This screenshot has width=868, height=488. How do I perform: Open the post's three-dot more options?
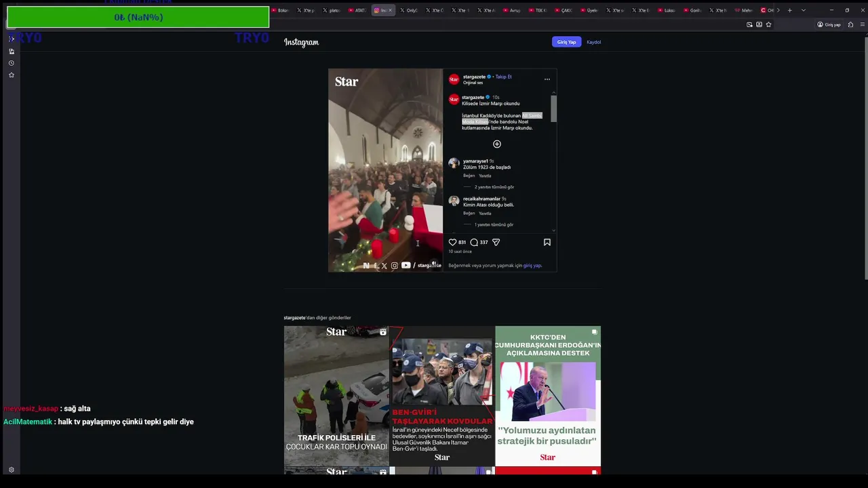tap(547, 79)
